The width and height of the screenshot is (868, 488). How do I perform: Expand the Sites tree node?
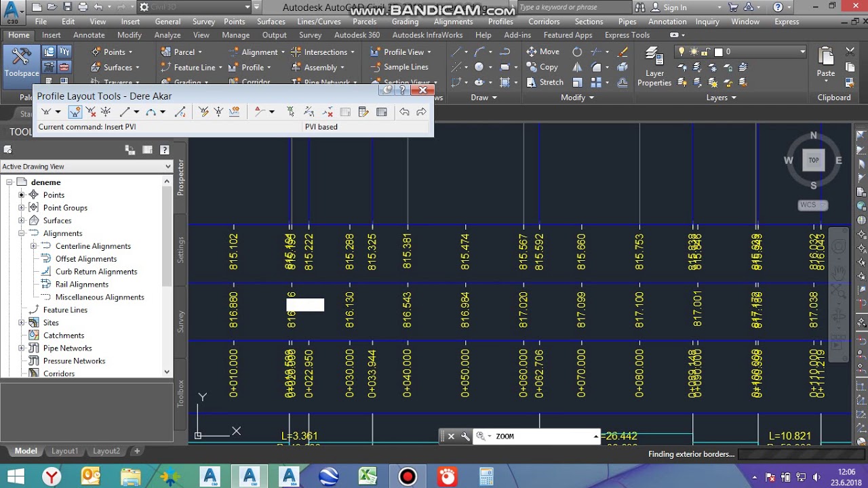pyautogui.click(x=22, y=323)
